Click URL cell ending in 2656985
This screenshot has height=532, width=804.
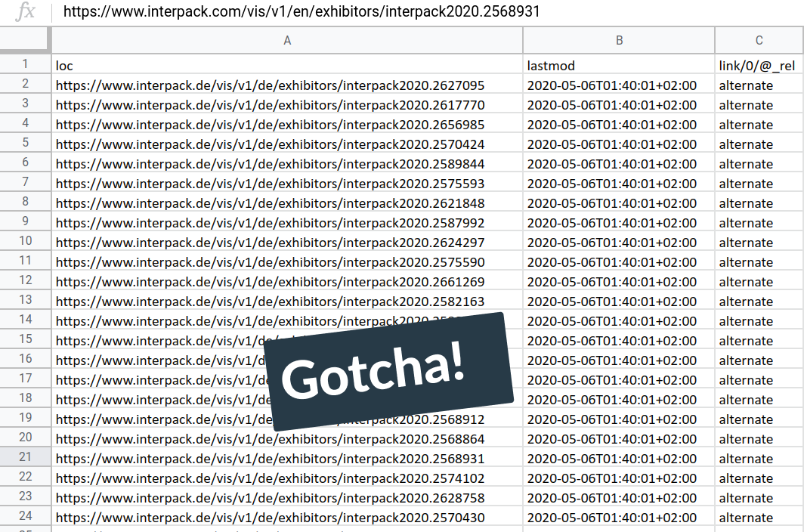point(287,125)
